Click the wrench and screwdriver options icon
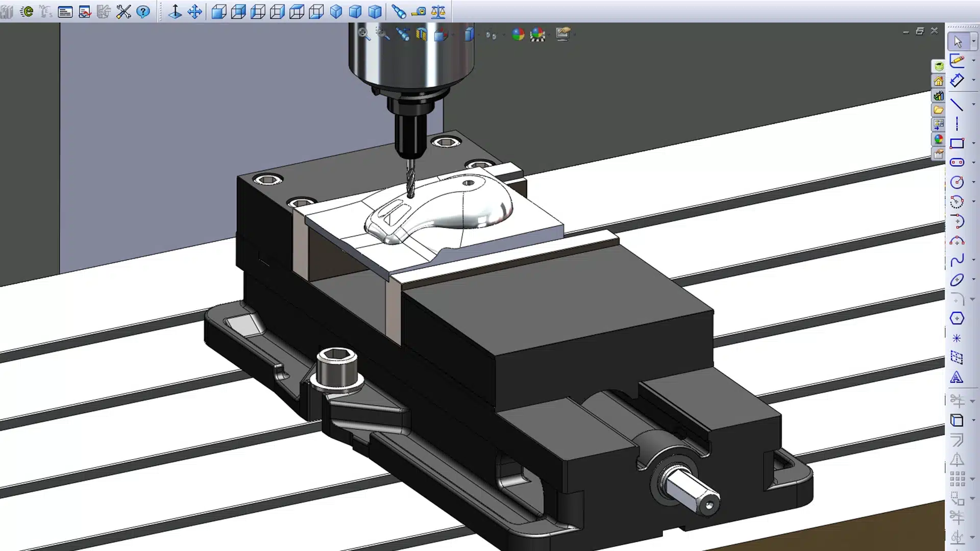980x551 pixels. [124, 11]
